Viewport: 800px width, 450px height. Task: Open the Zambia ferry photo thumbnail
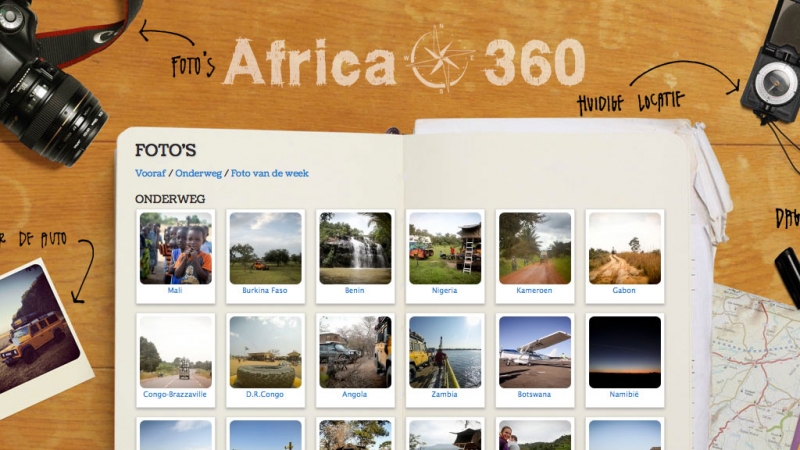click(x=445, y=352)
